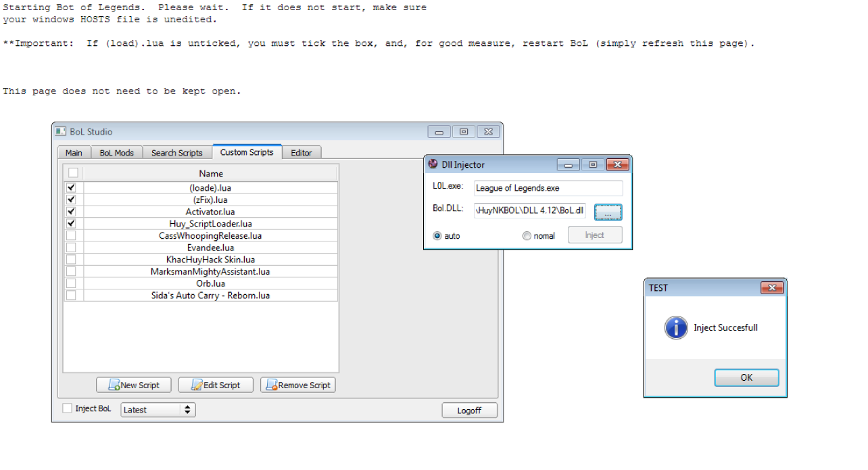The width and height of the screenshot is (868, 470).
Task: Select the (zFix).lua row text
Action: 211,200
